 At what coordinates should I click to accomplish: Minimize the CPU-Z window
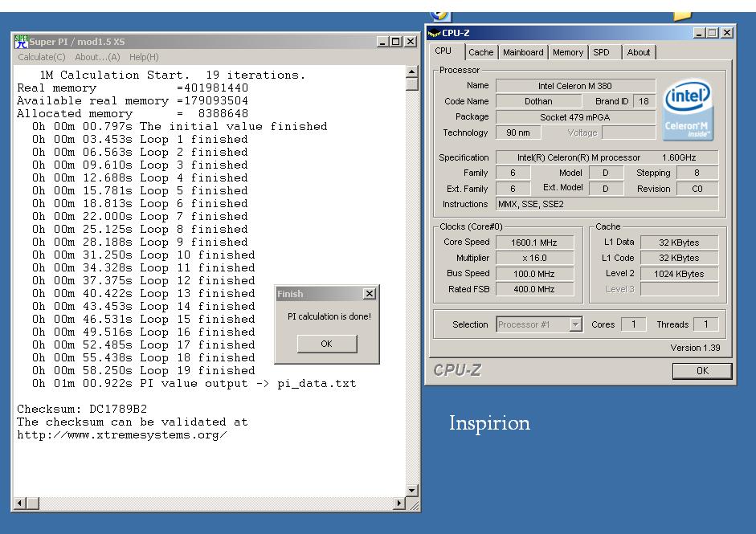coord(700,32)
